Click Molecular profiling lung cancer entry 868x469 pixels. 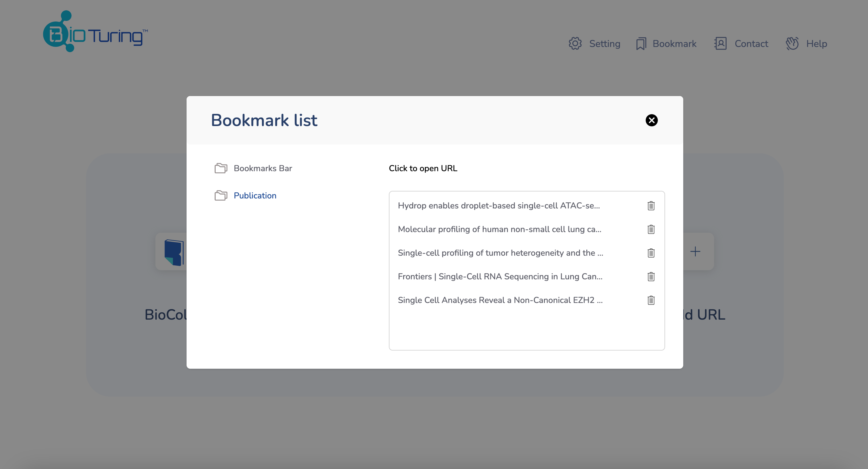(x=499, y=229)
